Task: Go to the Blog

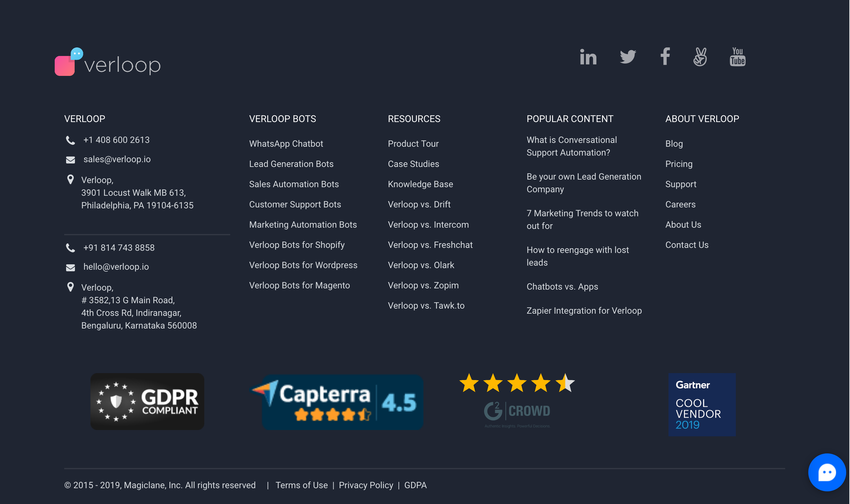Action: coord(674,144)
